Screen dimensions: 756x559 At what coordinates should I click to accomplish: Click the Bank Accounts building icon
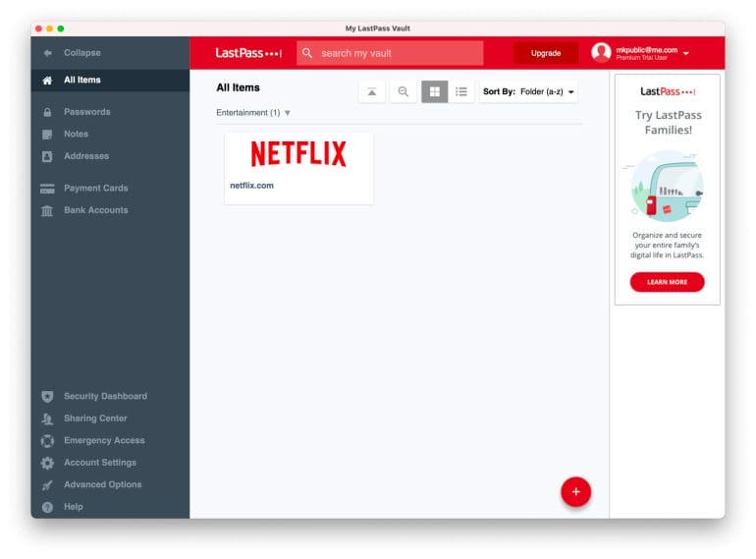[x=47, y=210]
